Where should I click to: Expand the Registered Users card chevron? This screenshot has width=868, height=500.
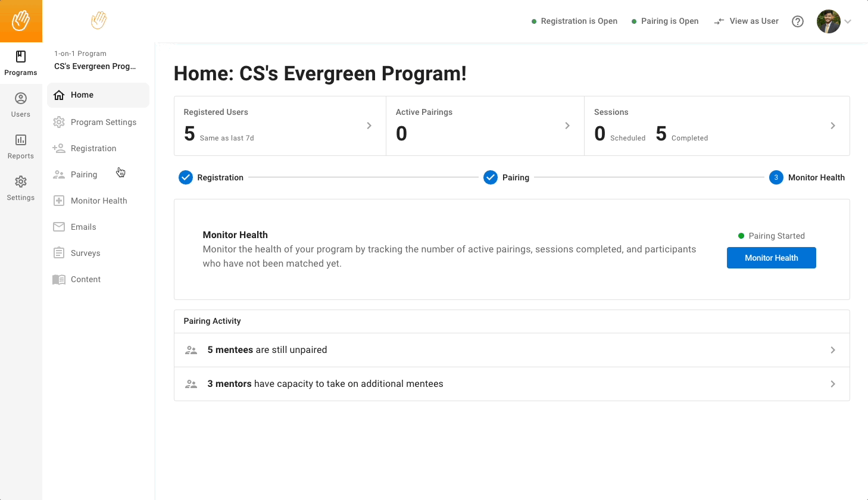(369, 126)
